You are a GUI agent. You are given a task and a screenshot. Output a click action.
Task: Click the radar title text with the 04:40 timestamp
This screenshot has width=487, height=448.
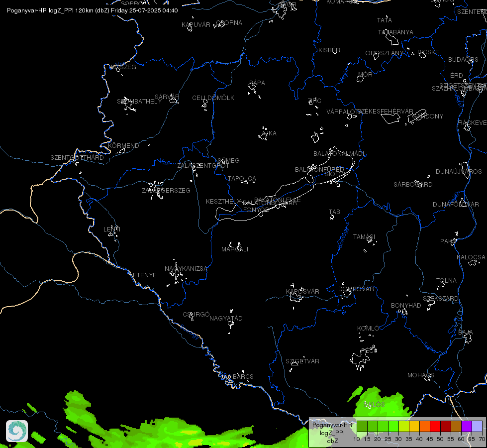(x=92, y=10)
